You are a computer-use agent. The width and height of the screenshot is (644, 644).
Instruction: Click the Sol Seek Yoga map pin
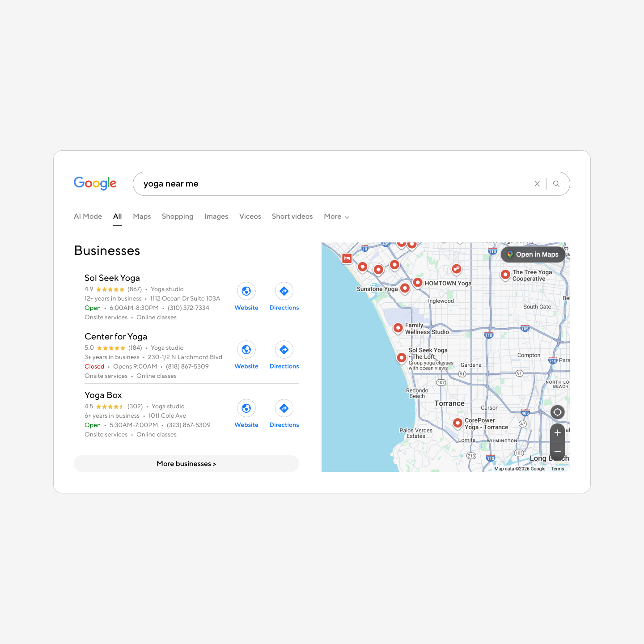pos(402,358)
